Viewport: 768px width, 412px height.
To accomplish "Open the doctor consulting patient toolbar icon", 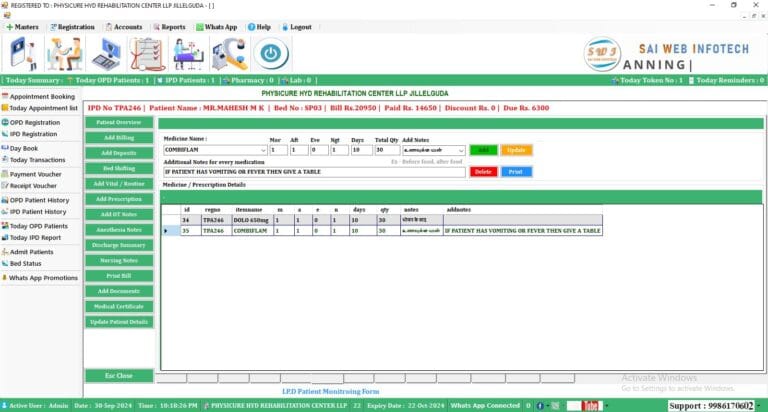I will [x=64, y=54].
